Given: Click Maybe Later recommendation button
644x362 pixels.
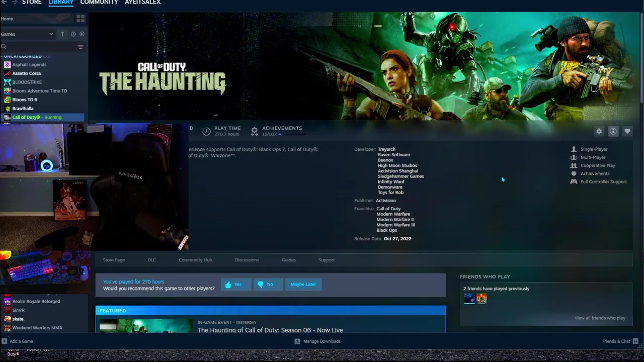Looking at the screenshot, I should [303, 285].
